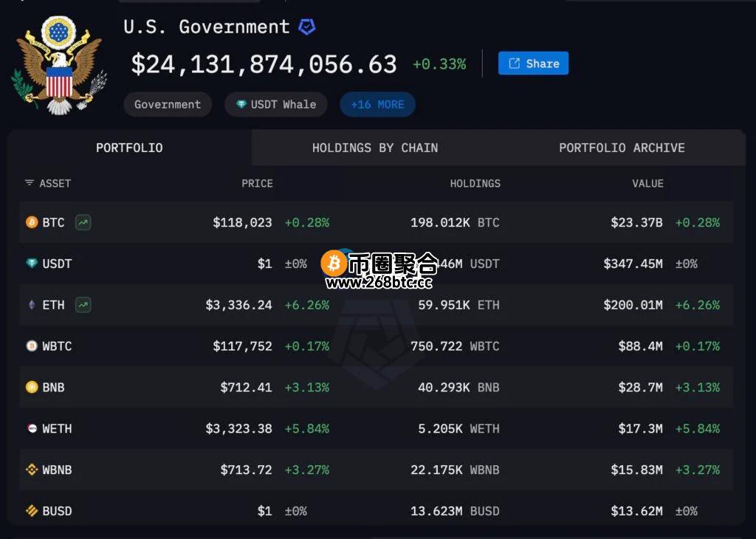Select the WBTC asset name
Screen dimensions: 756x539
57,346
